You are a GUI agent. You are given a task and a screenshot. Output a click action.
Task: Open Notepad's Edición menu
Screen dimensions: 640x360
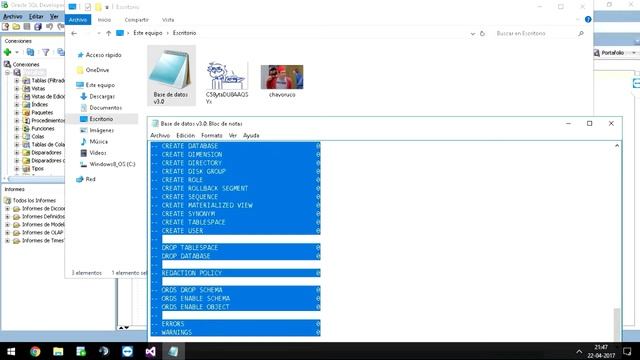pos(185,136)
